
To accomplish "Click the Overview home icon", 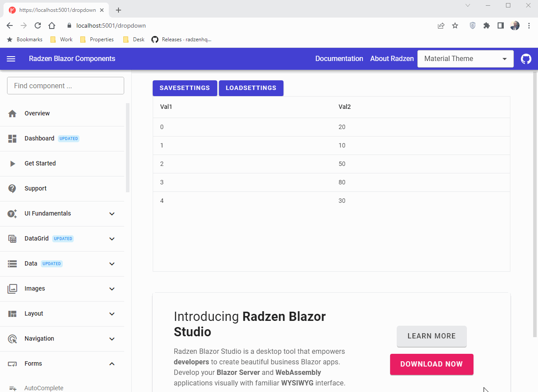I will (12, 114).
